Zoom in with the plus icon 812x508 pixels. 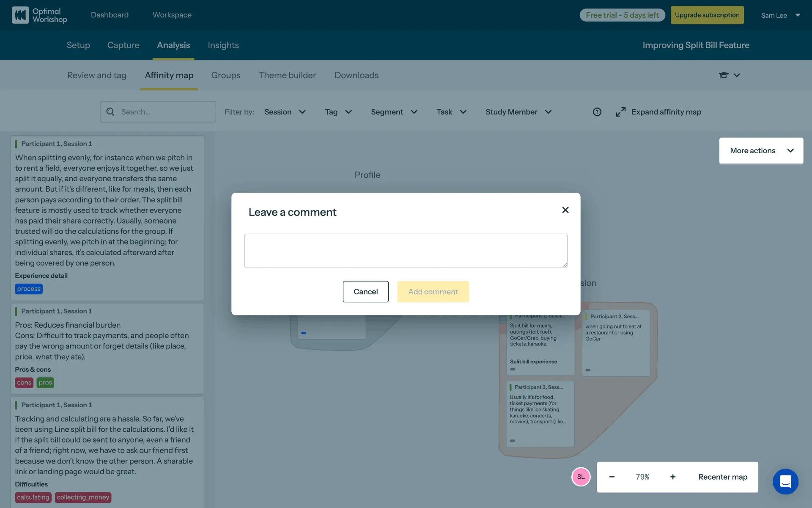point(672,477)
